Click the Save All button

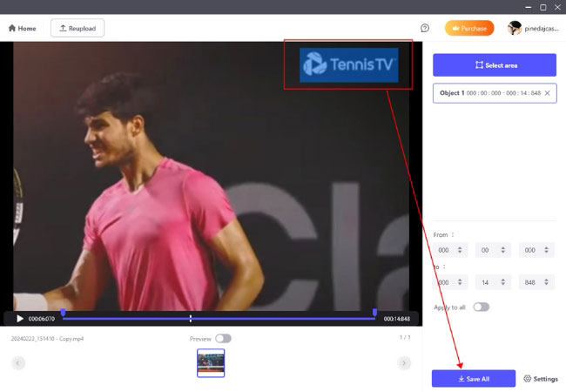[474, 379]
